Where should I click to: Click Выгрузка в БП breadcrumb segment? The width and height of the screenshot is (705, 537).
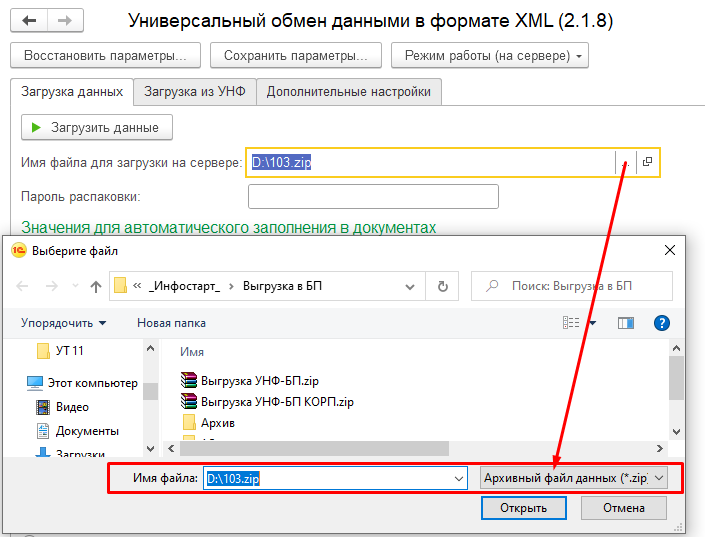(282, 286)
